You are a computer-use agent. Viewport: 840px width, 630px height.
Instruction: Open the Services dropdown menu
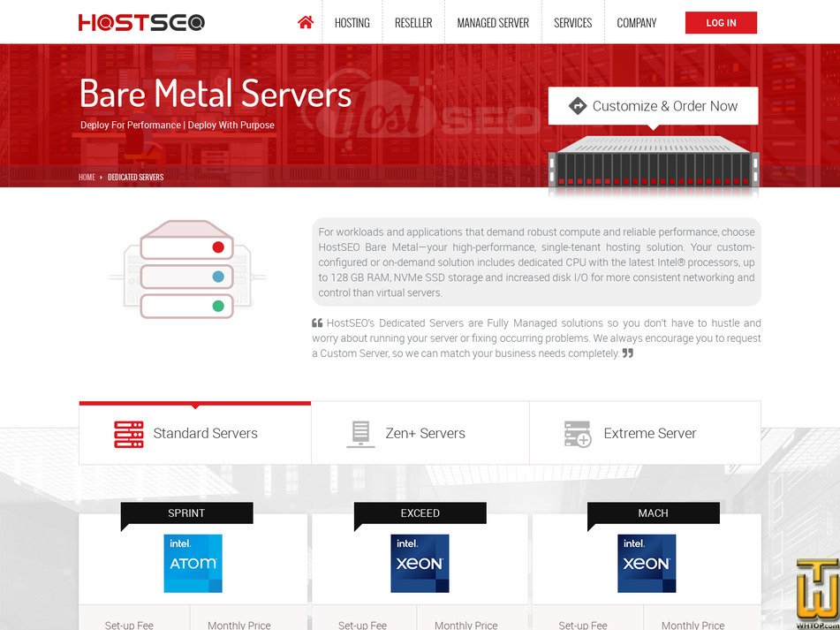pos(572,22)
